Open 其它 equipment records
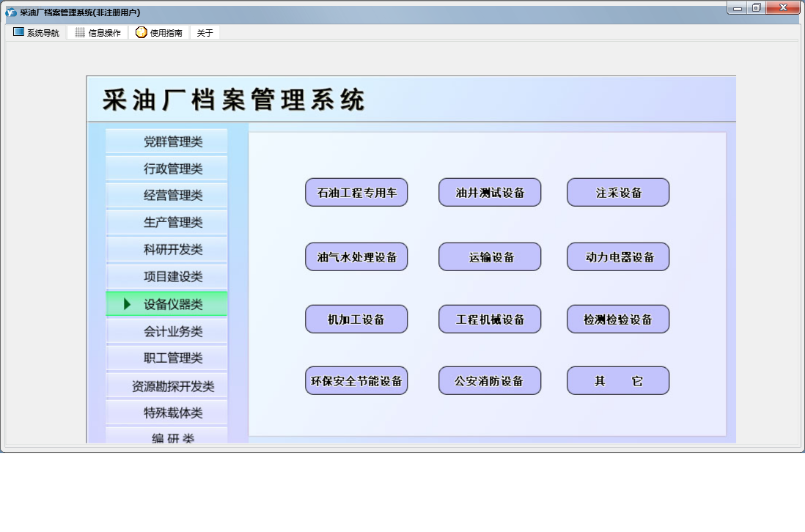The height and width of the screenshot is (532, 805). [x=618, y=380]
